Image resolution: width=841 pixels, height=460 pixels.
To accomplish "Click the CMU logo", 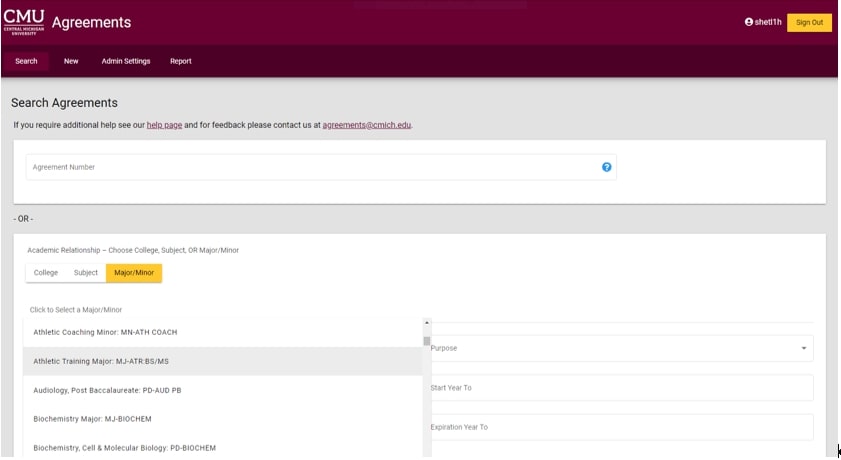I will coord(24,22).
